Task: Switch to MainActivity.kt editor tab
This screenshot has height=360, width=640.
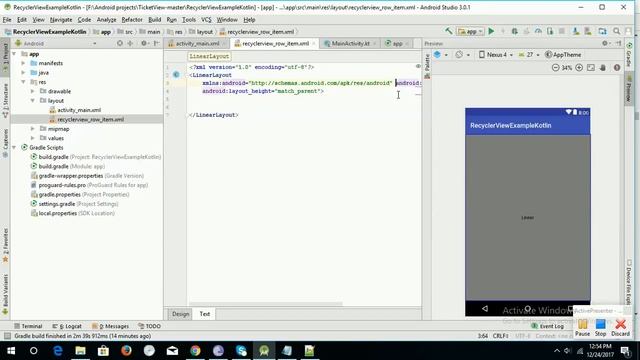Action: point(350,43)
